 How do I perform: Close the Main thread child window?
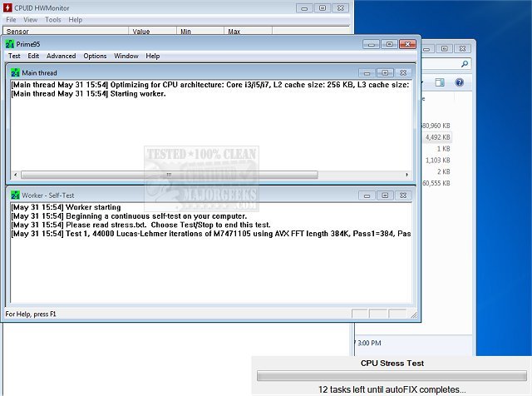[x=403, y=72]
